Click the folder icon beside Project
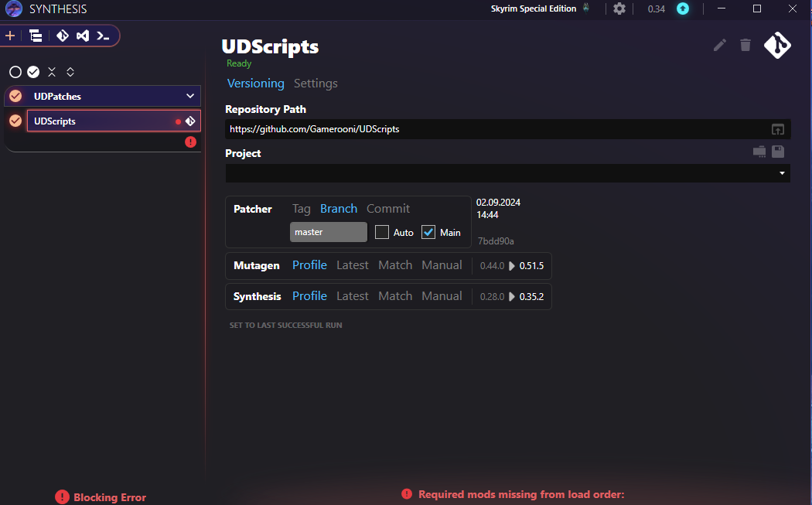This screenshot has height=505, width=812. coord(759,152)
